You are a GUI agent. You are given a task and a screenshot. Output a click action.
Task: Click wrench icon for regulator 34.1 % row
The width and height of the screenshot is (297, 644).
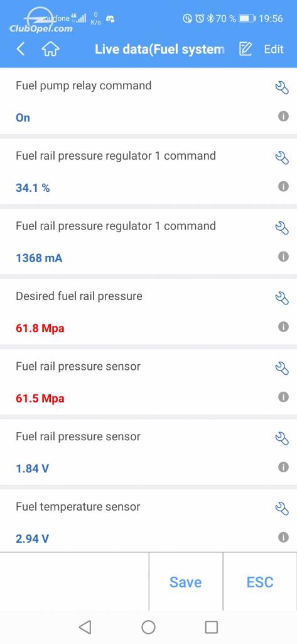click(282, 157)
